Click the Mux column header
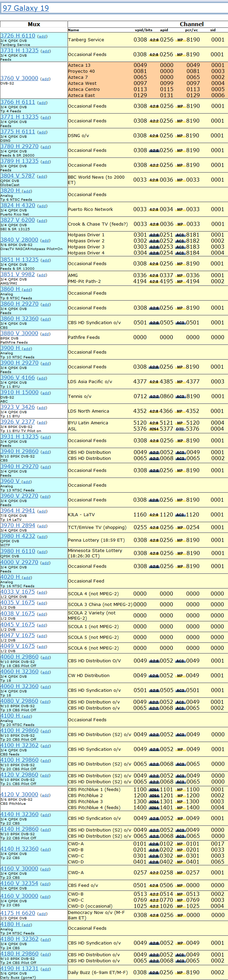228x980 pixels. (34, 24)
